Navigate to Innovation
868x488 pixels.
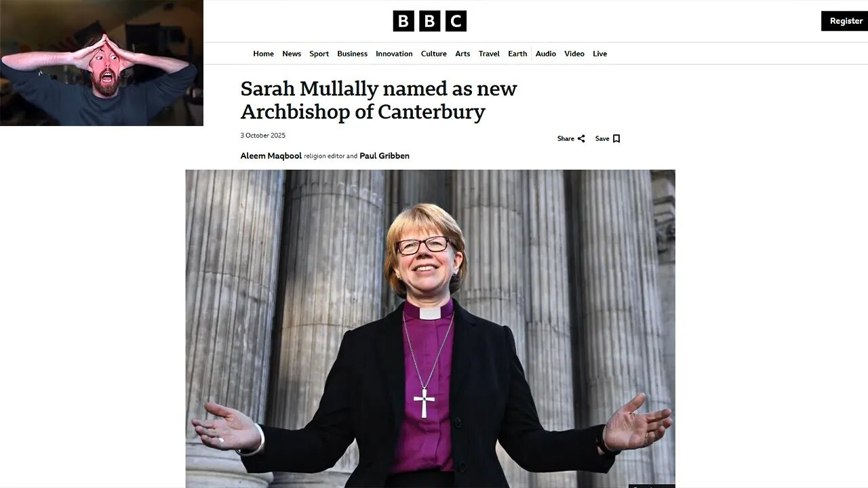tap(394, 54)
